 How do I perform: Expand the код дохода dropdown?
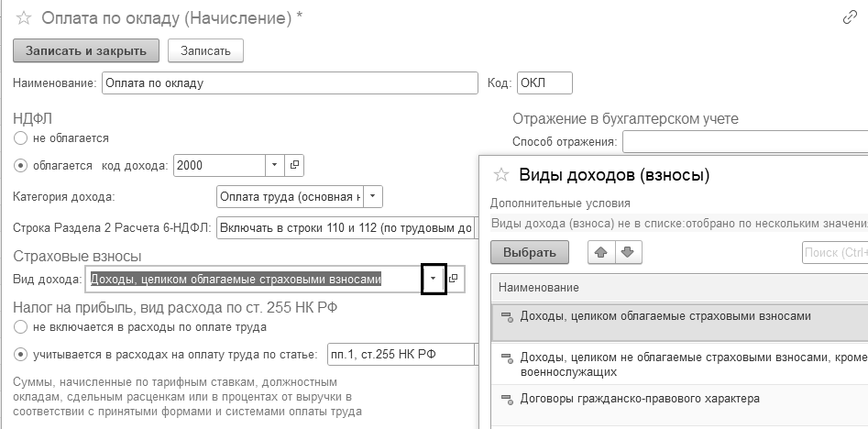click(x=275, y=165)
